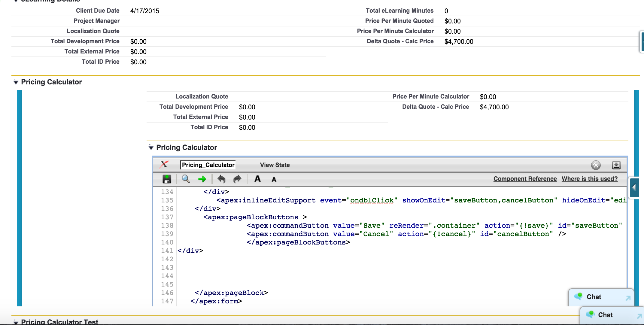Click the large font increase icon
Image resolution: width=644 pixels, height=325 pixels.
[258, 179]
